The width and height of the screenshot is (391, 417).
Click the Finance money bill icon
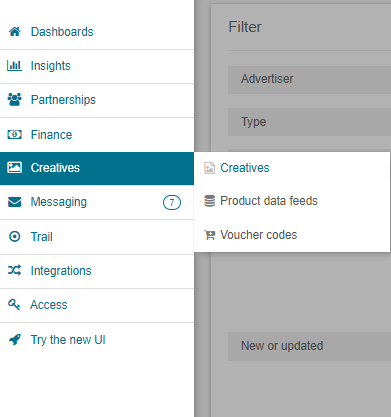point(15,134)
